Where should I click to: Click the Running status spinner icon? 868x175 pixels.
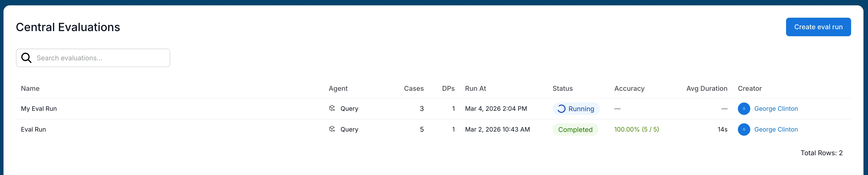point(561,108)
